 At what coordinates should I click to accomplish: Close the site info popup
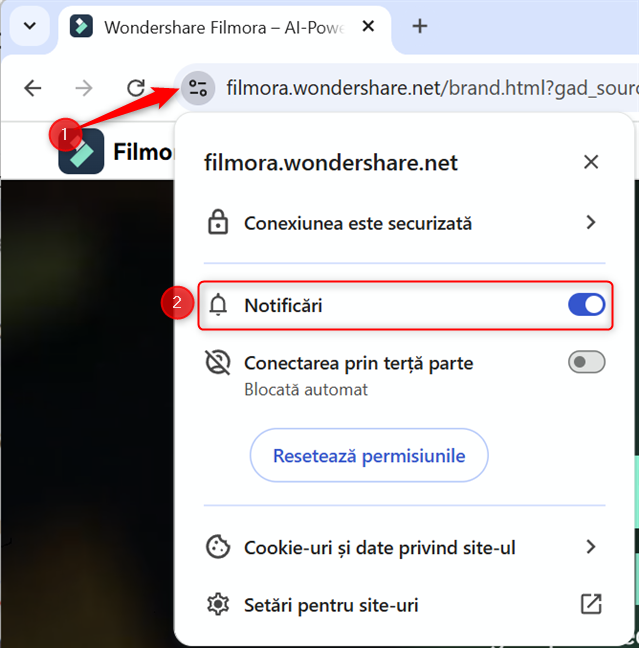591,162
